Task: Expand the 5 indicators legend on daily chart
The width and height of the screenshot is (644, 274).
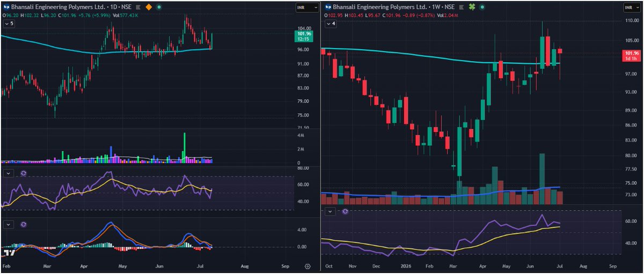Action: tap(9, 24)
